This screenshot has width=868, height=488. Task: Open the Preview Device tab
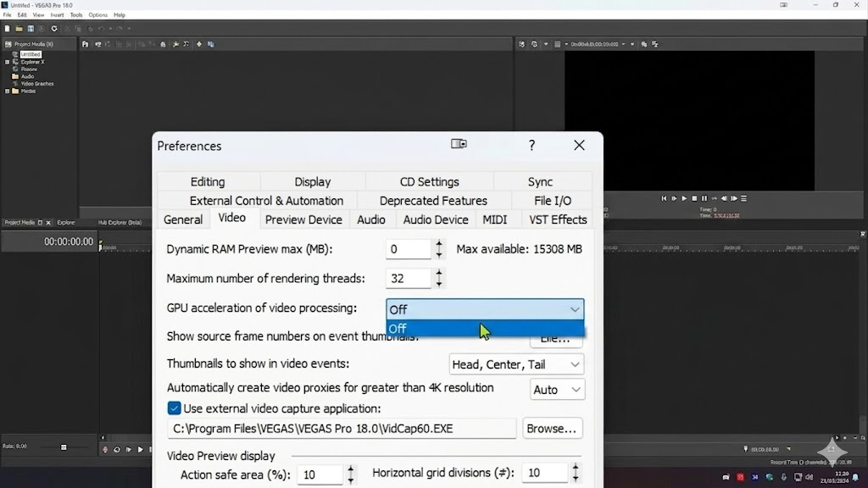tap(303, 219)
